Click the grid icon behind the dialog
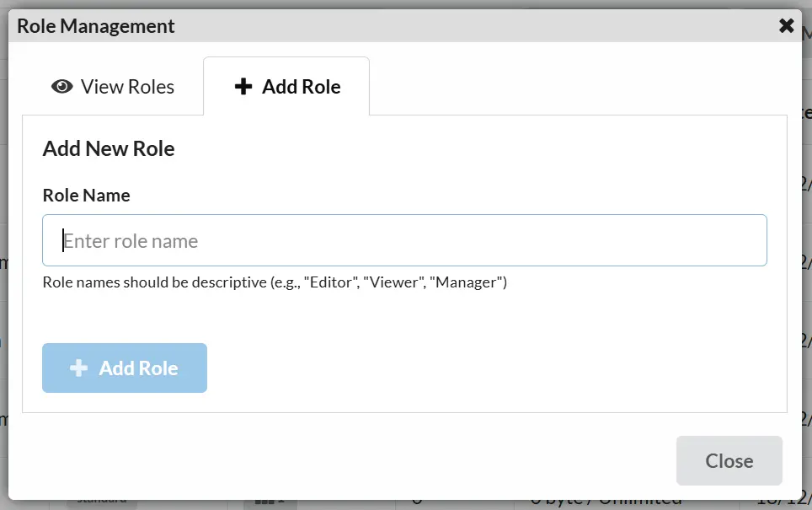This screenshot has height=510, width=812. pos(265,501)
